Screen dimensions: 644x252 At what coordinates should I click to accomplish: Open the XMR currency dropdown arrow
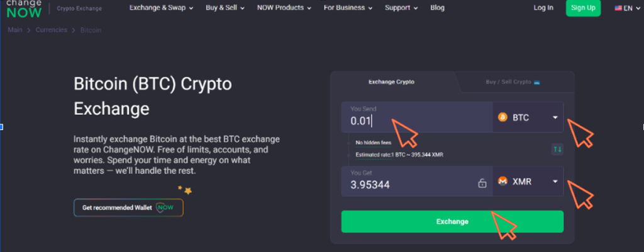(555, 181)
